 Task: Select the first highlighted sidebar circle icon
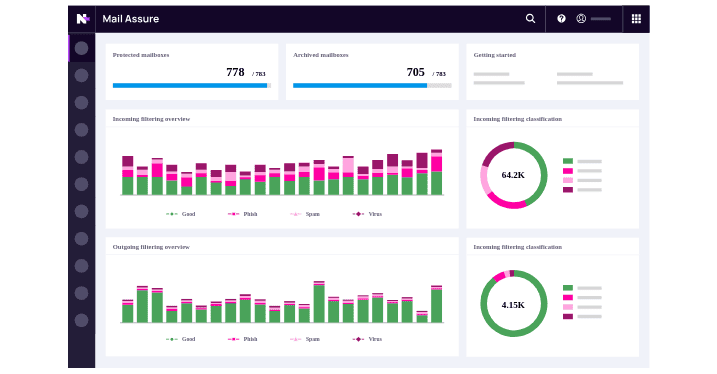coord(81,48)
